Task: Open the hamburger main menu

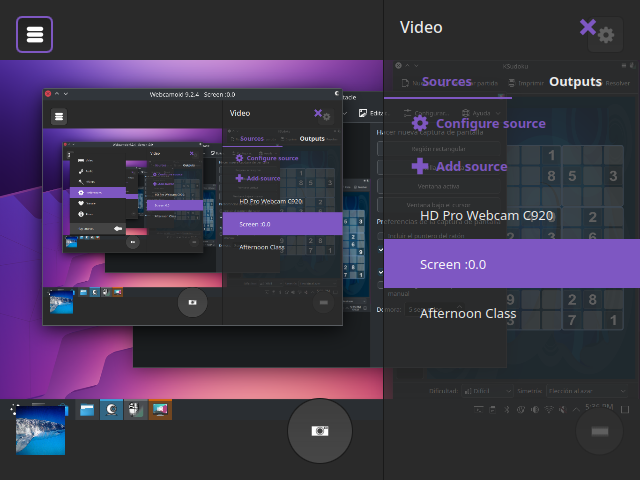Action: (35, 35)
